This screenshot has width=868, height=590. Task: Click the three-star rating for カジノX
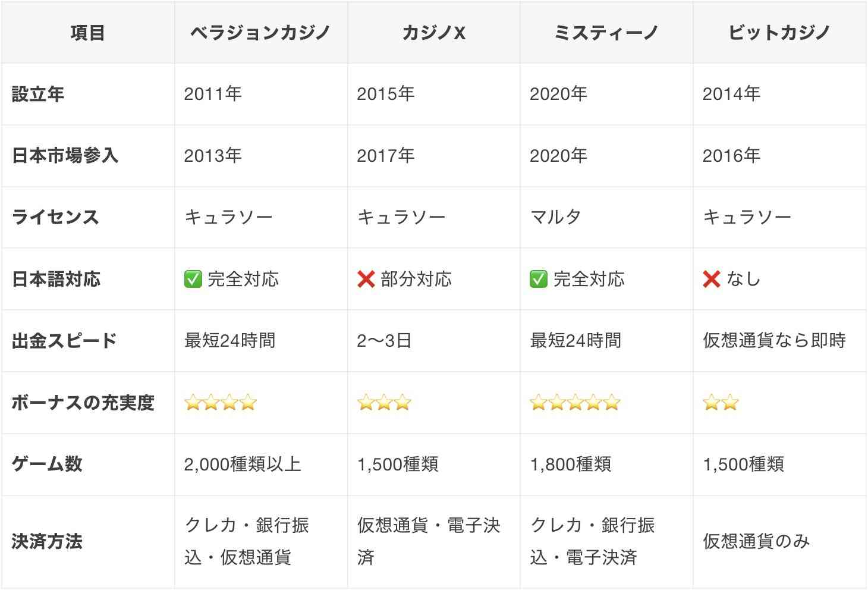(384, 403)
